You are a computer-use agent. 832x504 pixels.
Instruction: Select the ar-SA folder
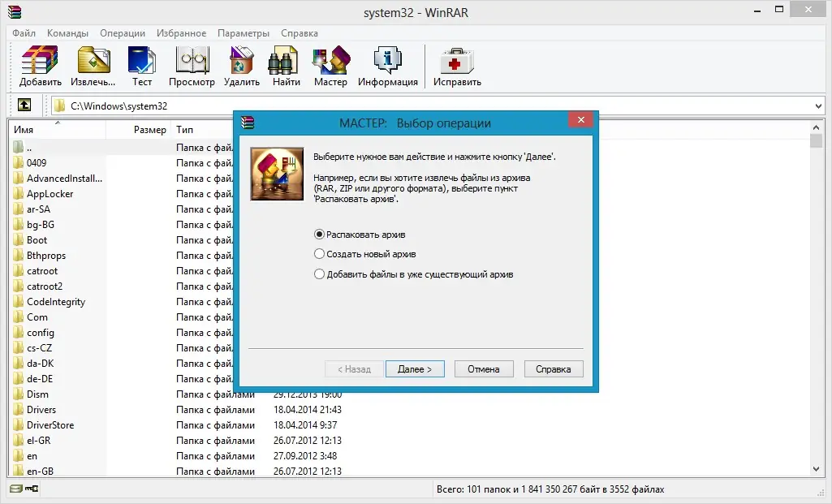38,209
